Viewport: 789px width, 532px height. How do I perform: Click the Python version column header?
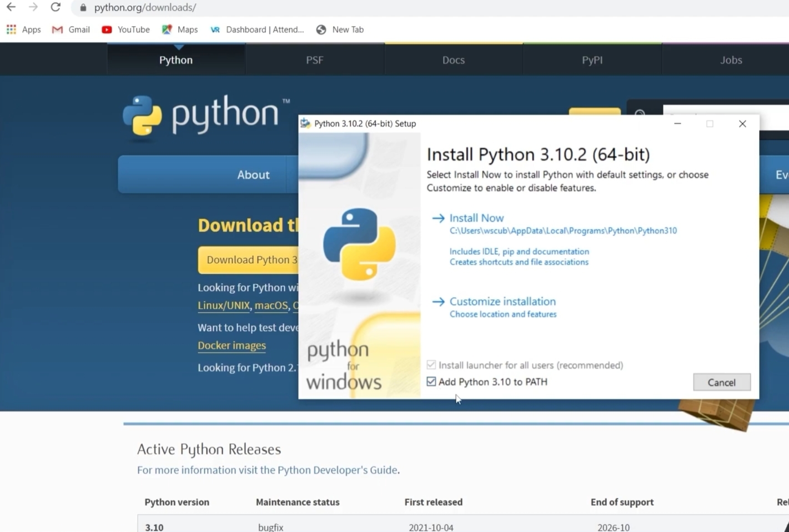coord(177,502)
